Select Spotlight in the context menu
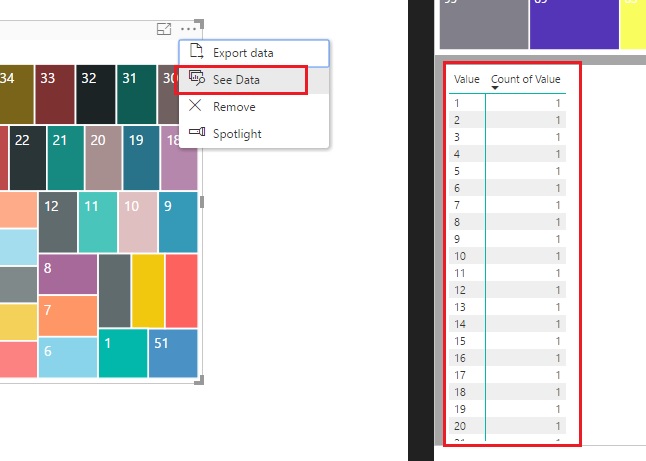 pyautogui.click(x=254, y=134)
